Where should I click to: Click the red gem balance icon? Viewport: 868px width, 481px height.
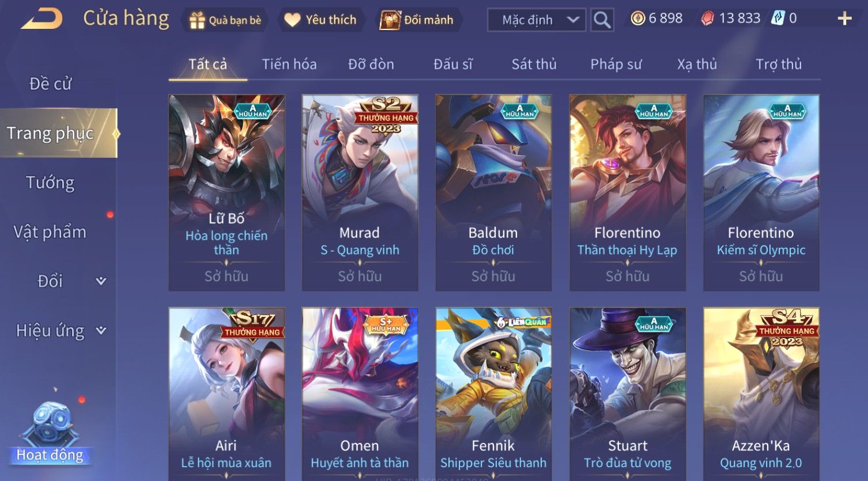pos(707,18)
